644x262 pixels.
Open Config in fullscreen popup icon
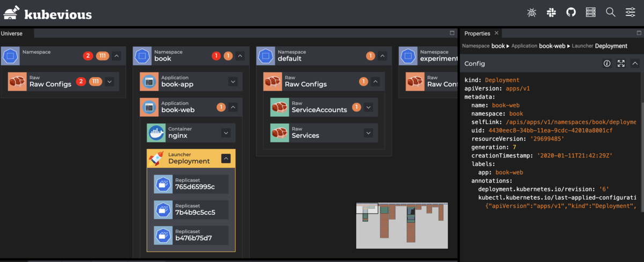point(621,63)
